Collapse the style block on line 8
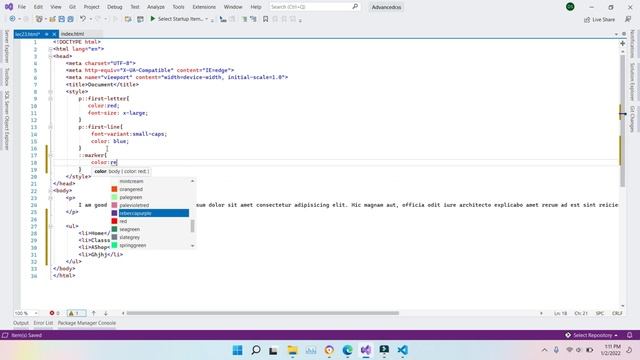The height and width of the screenshot is (360, 640). pos(51,91)
